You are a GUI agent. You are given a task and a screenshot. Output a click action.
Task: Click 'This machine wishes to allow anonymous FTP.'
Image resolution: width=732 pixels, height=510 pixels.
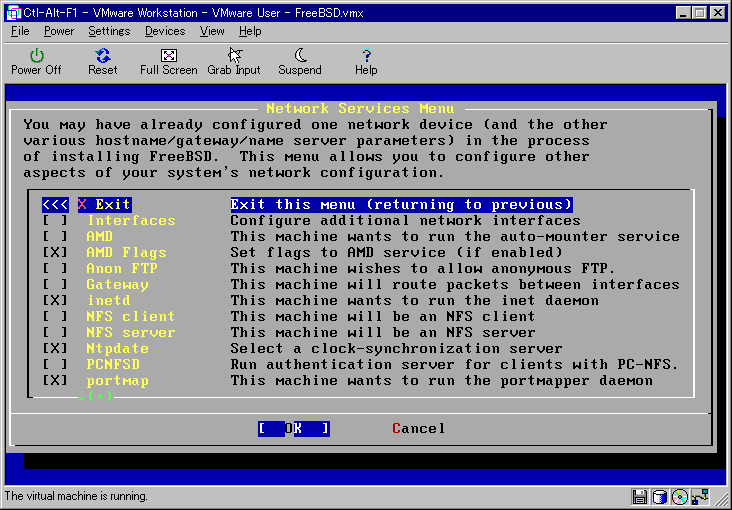423,269
